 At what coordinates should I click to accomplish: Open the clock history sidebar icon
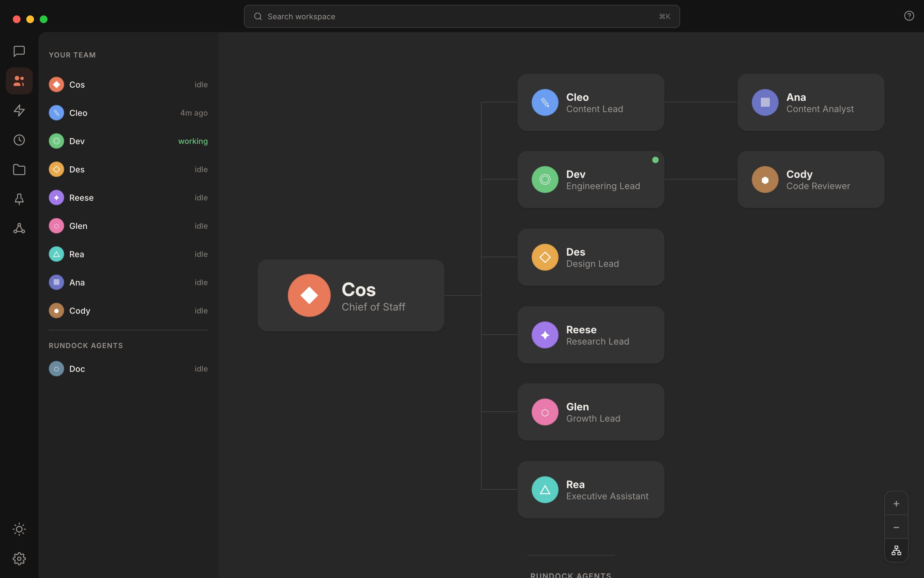pyautogui.click(x=19, y=140)
